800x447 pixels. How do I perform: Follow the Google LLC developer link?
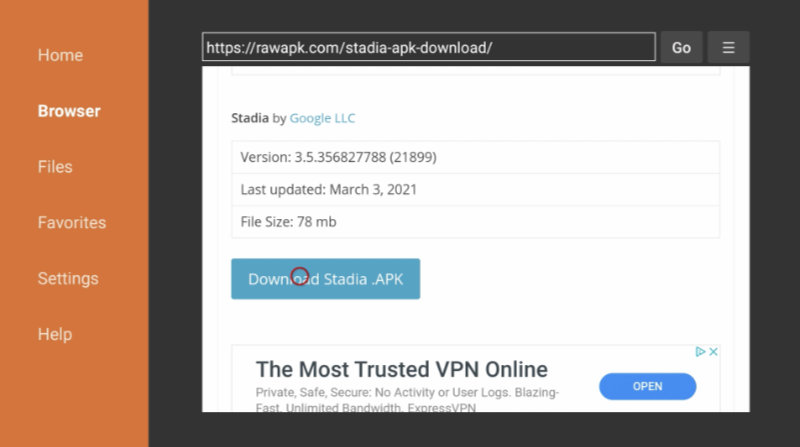click(x=322, y=118)
